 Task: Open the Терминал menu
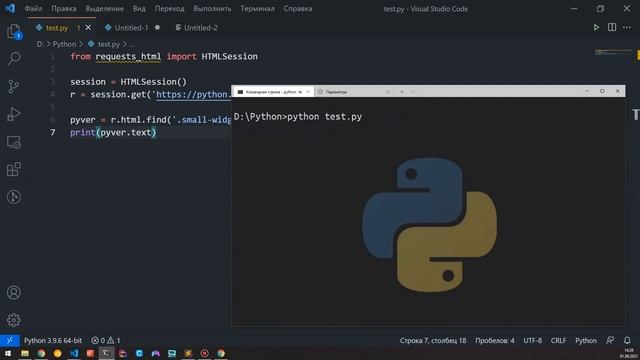257,9
